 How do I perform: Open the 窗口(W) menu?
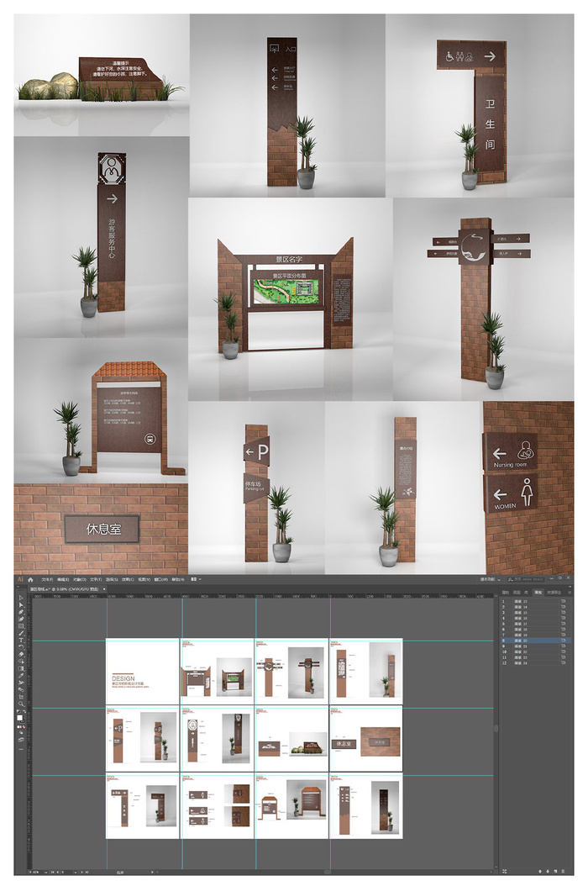(161, 580)
